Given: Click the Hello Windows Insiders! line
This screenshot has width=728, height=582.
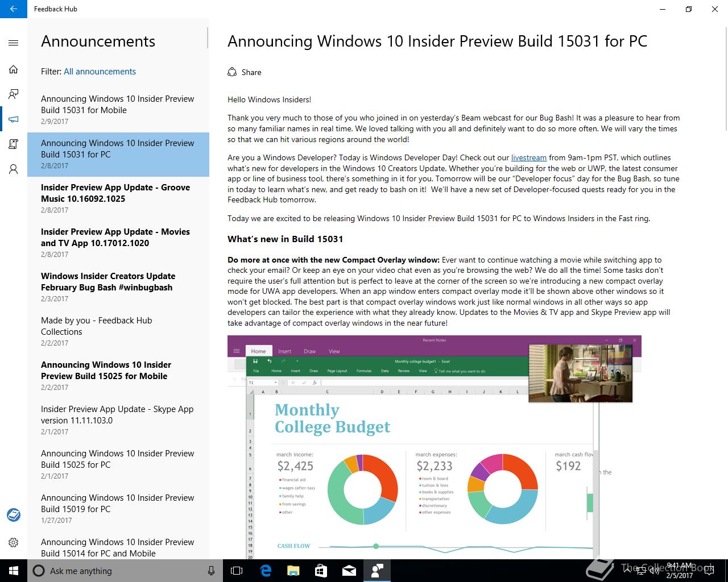Looking at the screenshot, I should [x=269, y=100].
